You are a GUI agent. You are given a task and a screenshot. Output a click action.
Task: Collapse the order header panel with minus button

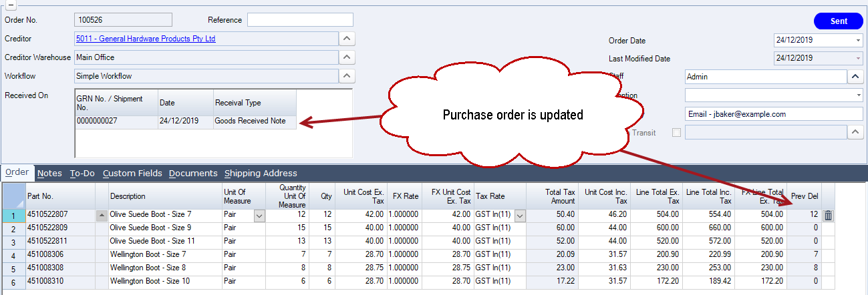[11, 4]
